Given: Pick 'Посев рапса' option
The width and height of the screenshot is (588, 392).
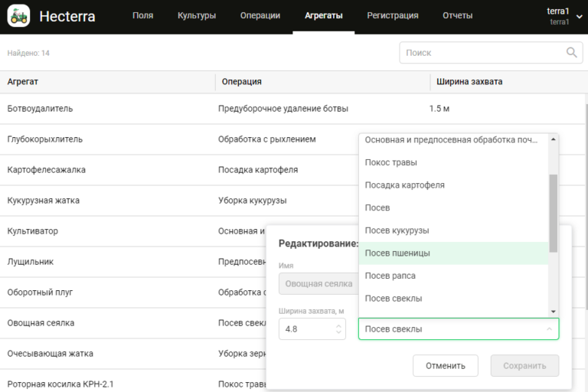Looking at the screenshot, I should (390, 276).
